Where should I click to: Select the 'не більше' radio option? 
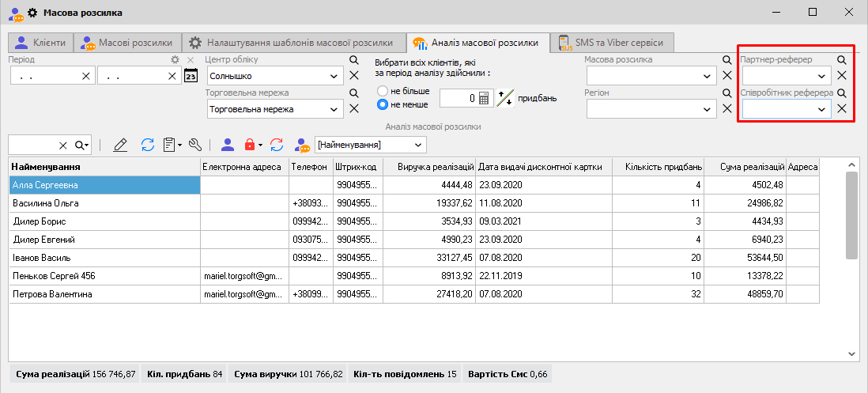[x=383, y=91]
